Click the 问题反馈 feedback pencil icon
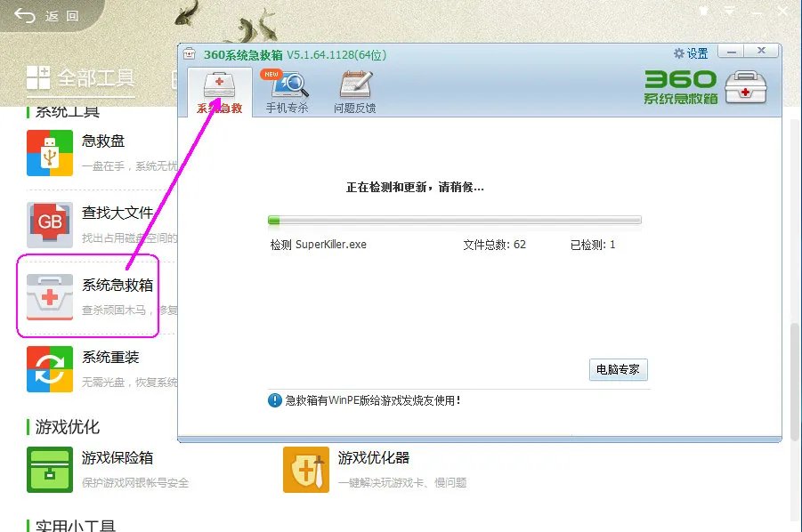802x532 pixels. (353, 86)
